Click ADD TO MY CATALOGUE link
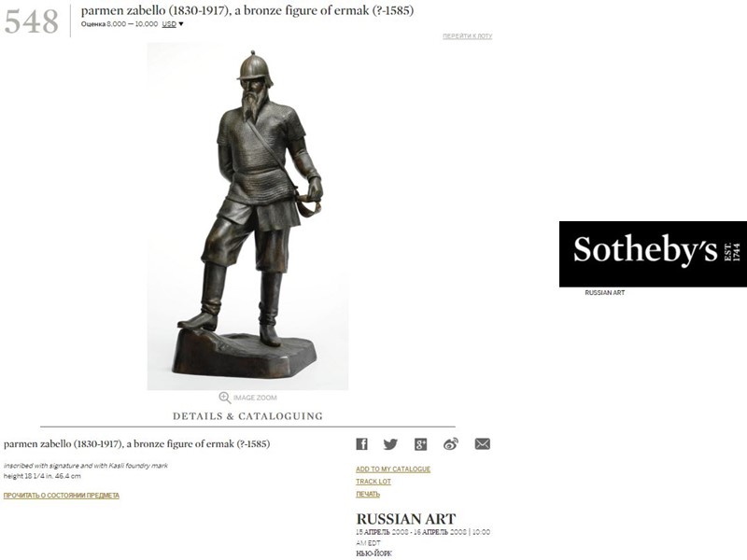The image size is (747, 560). click(393, 469)
